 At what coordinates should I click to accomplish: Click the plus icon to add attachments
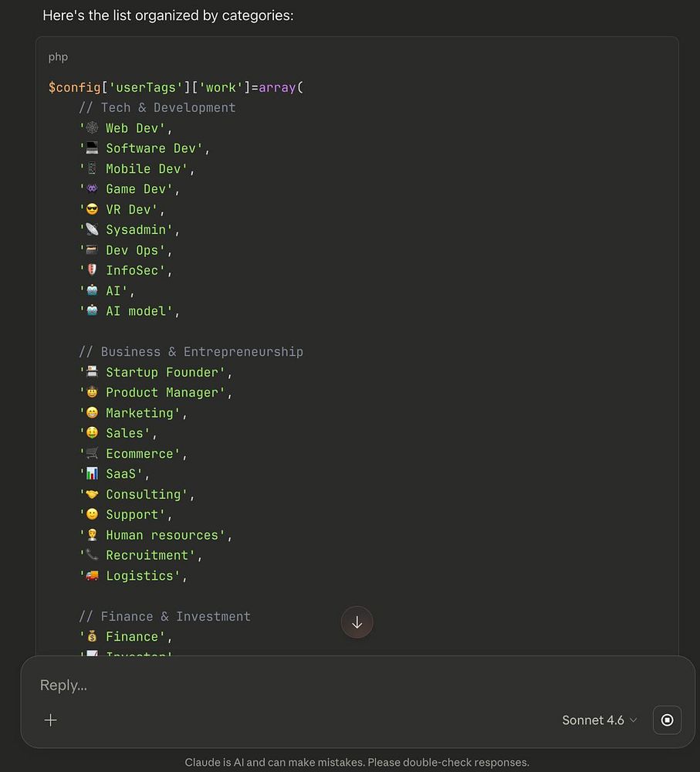coord(51,720)
